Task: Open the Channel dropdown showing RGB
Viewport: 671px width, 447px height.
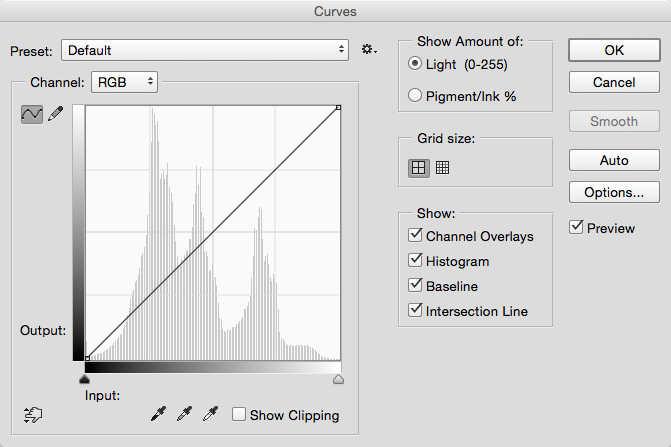Action: point(125,82)
